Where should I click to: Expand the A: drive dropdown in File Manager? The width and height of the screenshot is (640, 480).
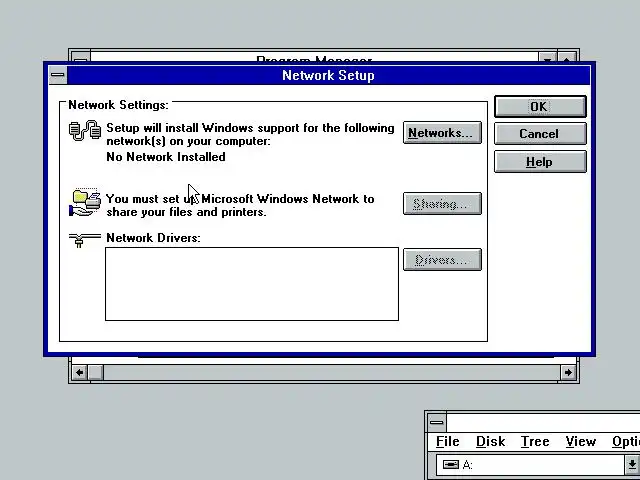631,464
